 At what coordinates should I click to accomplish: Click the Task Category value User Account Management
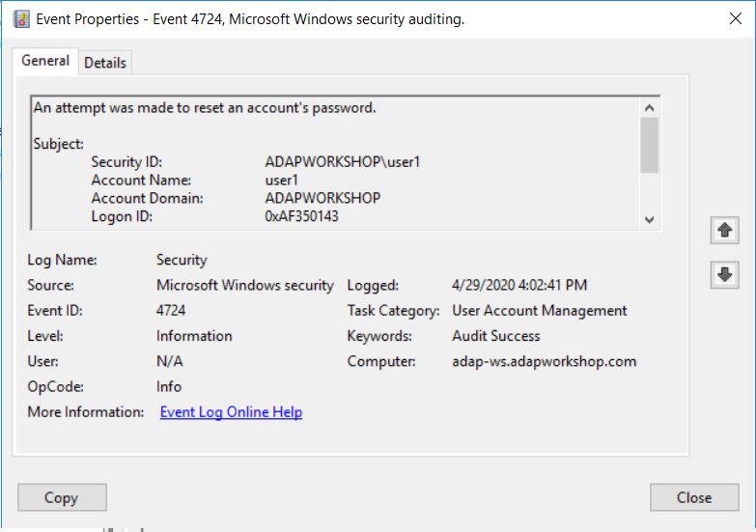click(x=540, y=311)
